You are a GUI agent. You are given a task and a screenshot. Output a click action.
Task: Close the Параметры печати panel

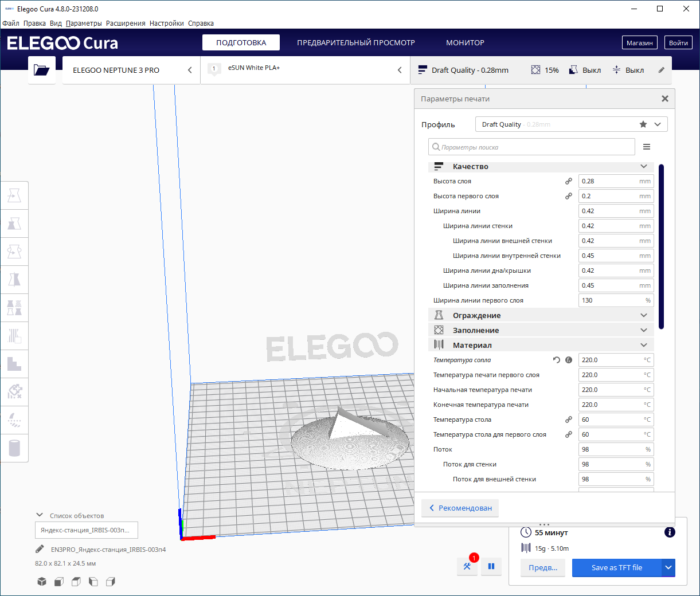point(665,99)
